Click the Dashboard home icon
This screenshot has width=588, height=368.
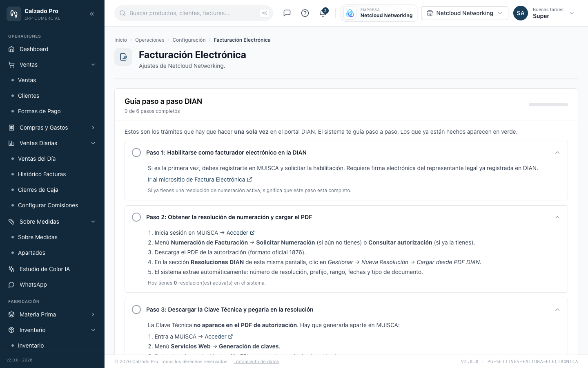[x=11, y=49]
